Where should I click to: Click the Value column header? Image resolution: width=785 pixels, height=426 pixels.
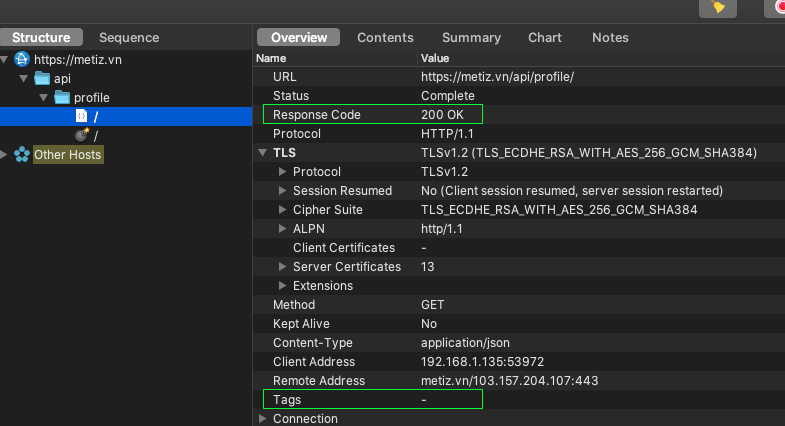coord(435,58)
